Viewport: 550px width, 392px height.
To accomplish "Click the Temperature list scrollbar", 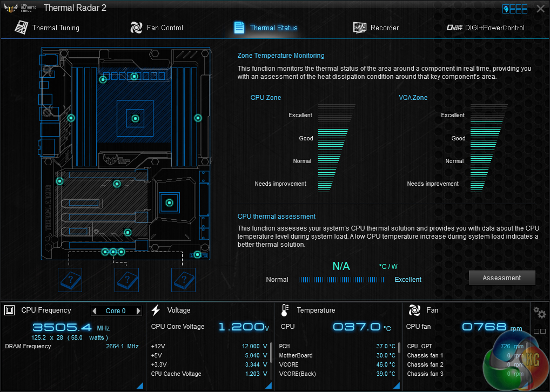I will coord(399,348).
